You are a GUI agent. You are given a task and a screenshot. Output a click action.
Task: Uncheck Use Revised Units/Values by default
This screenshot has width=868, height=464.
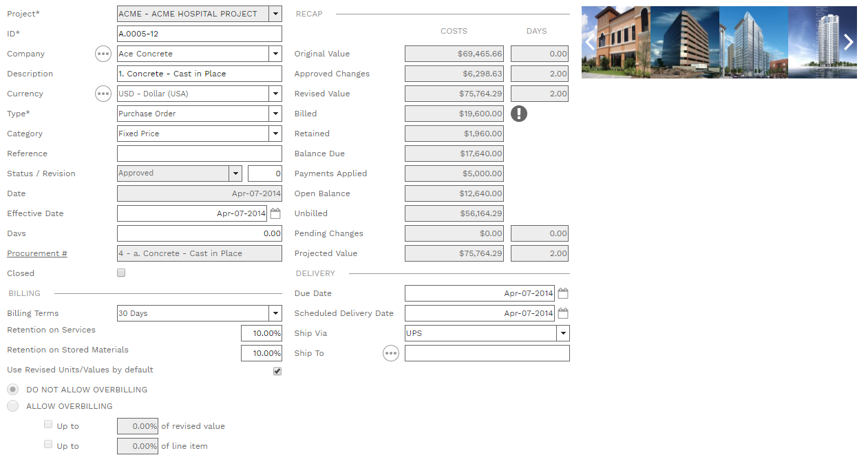tap(277, 371)
